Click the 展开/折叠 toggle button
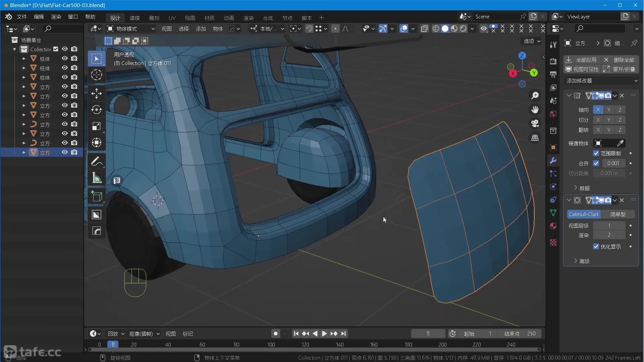This screenshot has height=362, width=644. coord(620,69)
